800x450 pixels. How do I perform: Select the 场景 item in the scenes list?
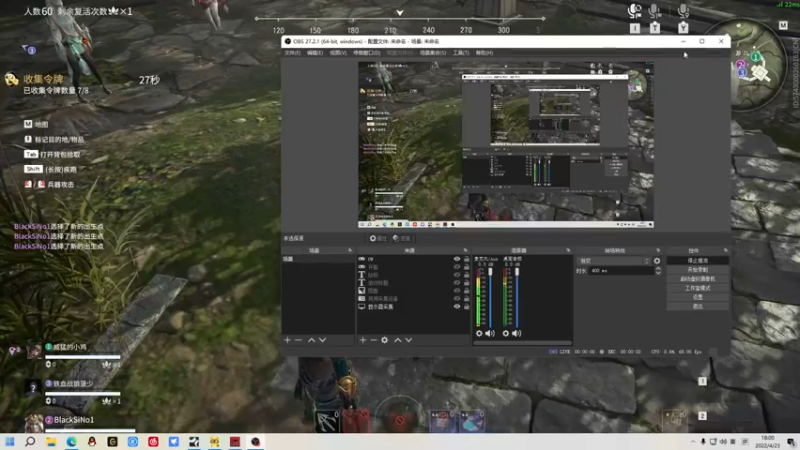coord(317,259)
